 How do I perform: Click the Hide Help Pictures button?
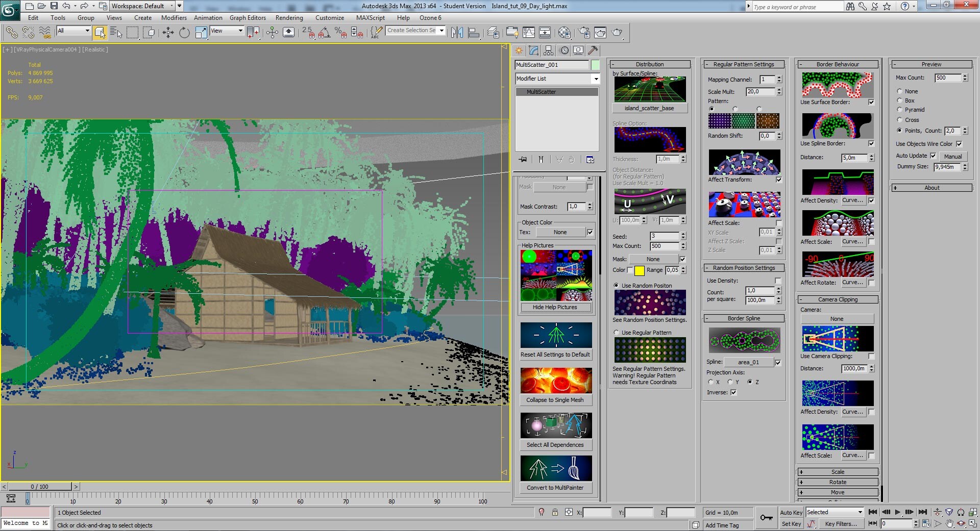(555, 307)
